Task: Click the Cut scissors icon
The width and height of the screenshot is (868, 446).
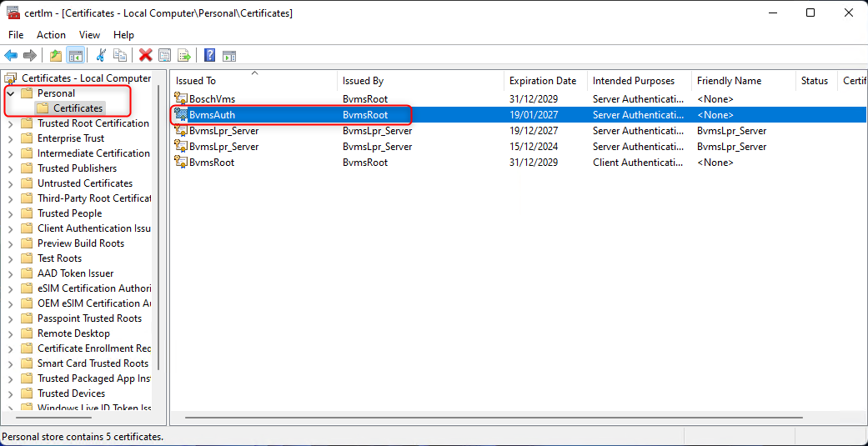Action: tap(101, 55)
